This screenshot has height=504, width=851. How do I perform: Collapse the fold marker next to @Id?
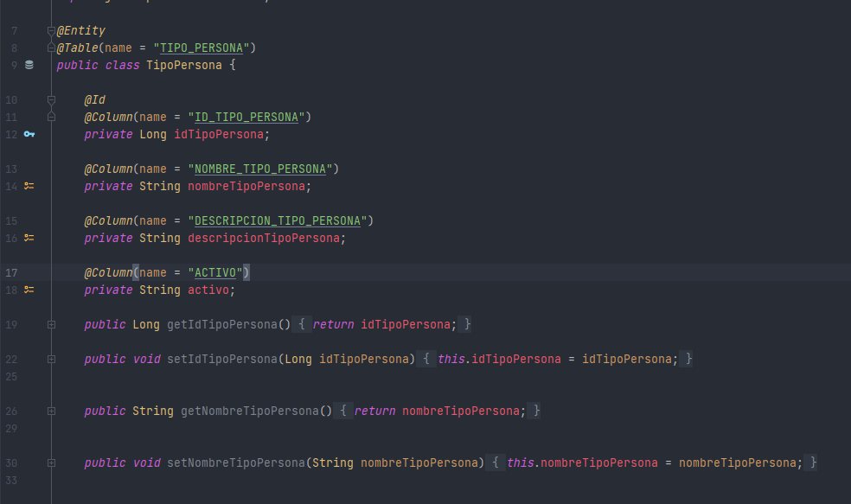51,99
